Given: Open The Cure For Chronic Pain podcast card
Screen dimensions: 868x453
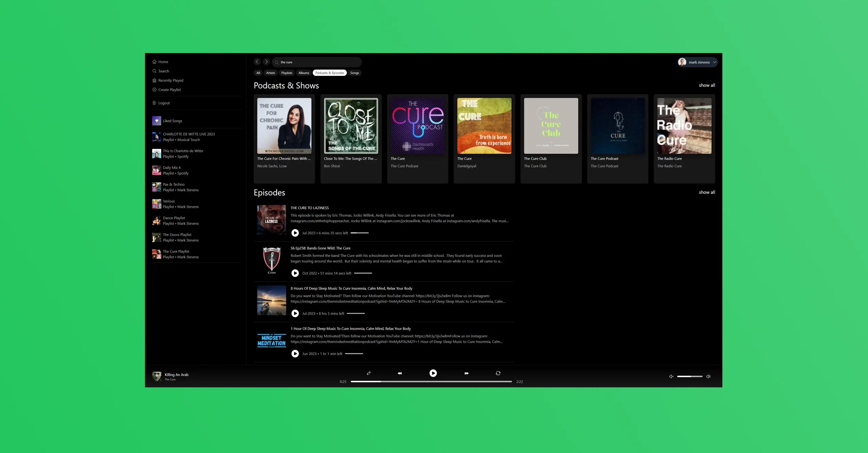Looking at the screenshot, I should [x=284, y=139].
